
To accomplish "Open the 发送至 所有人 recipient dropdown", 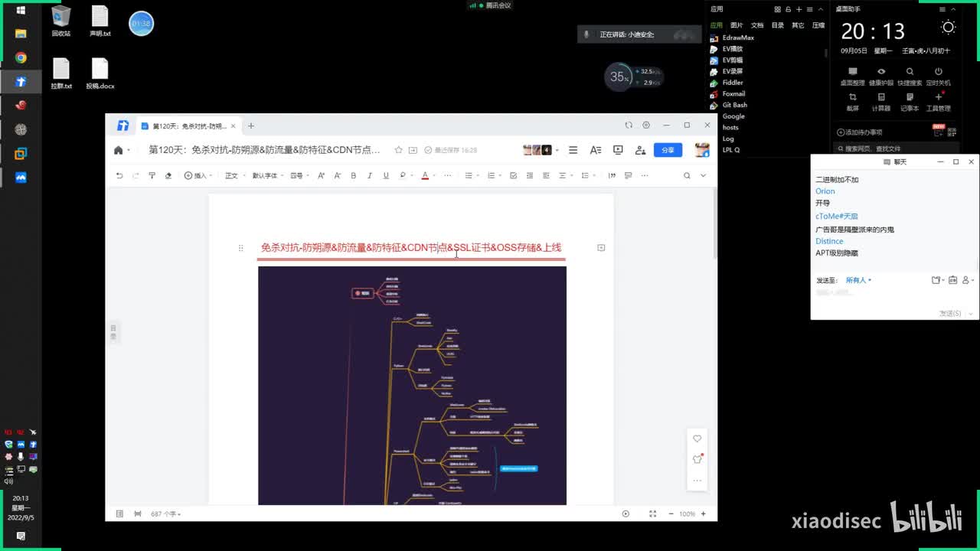I will pyautogui.click(x=858, y=280).
